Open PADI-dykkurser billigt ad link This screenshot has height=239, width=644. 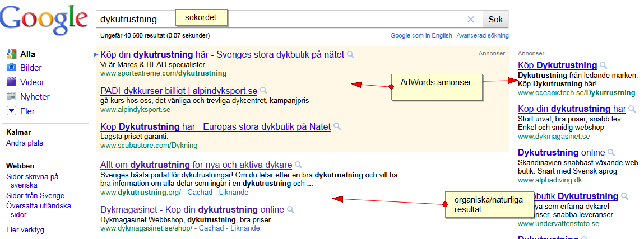click(179, 91)
